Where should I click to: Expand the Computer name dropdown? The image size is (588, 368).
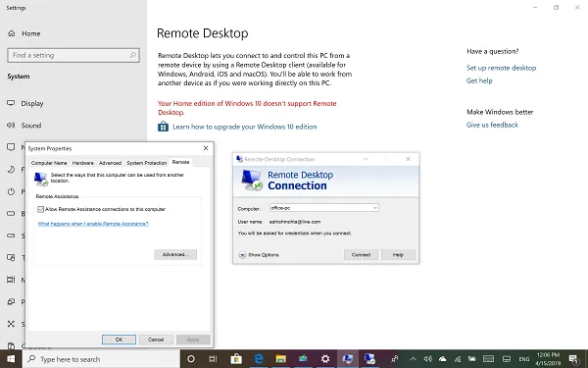tap(374, 208)
